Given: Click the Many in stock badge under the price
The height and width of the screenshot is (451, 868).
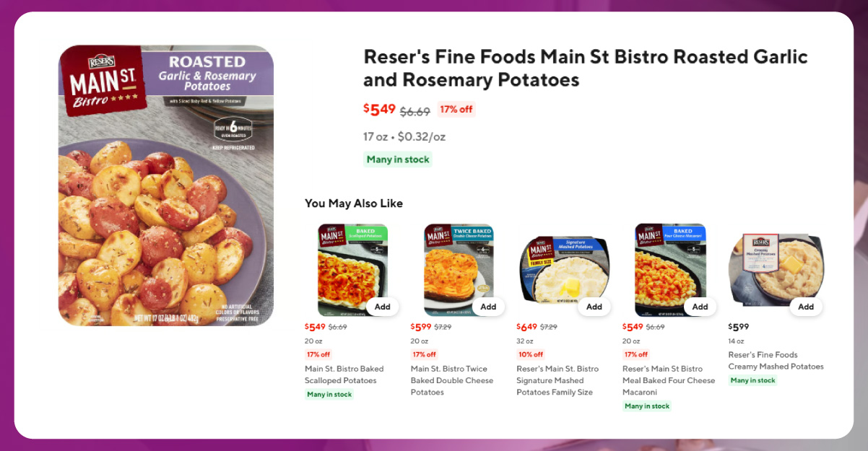Looking at the screenshot, I should [x=397, y=159].
